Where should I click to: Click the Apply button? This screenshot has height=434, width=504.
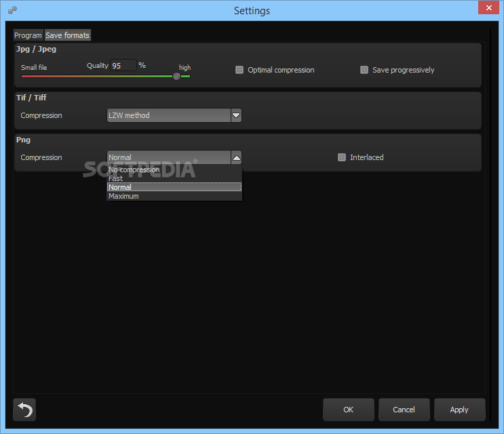click(460, 410)
